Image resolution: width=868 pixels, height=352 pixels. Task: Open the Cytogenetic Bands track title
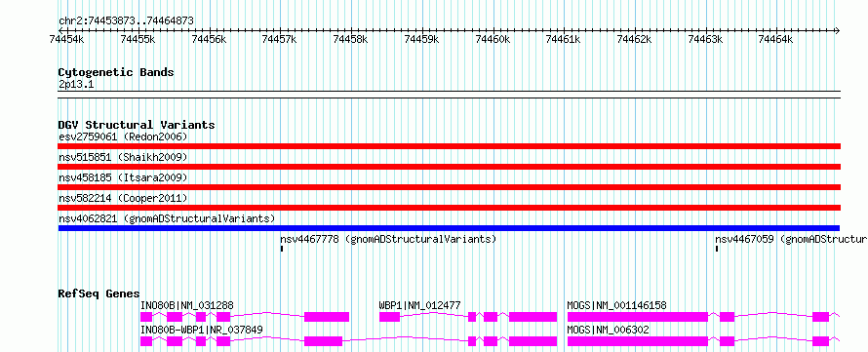click(x=116, y=72)
